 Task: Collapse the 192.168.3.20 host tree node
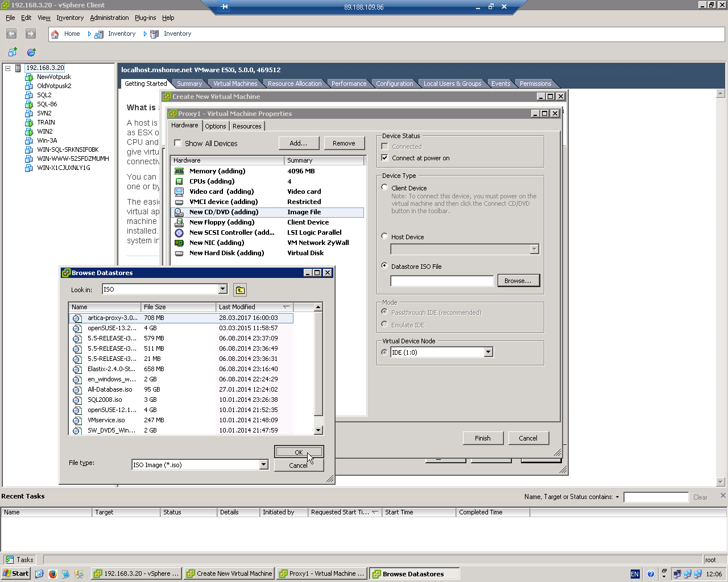point(8,68)
